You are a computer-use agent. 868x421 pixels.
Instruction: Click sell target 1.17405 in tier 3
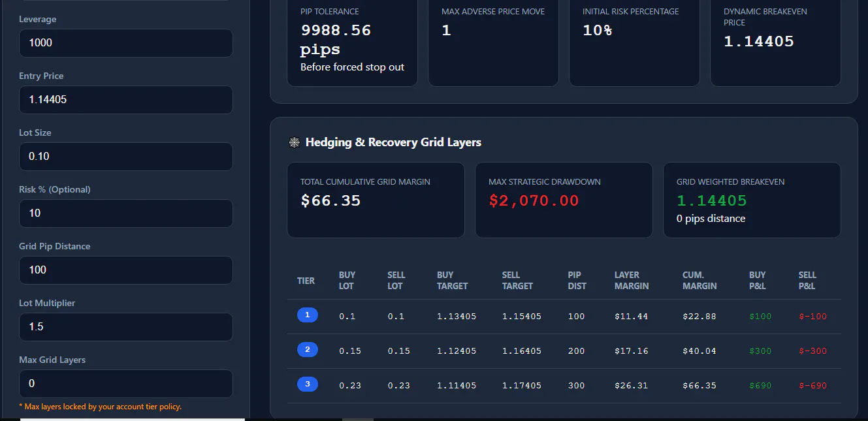click(522, 386)
